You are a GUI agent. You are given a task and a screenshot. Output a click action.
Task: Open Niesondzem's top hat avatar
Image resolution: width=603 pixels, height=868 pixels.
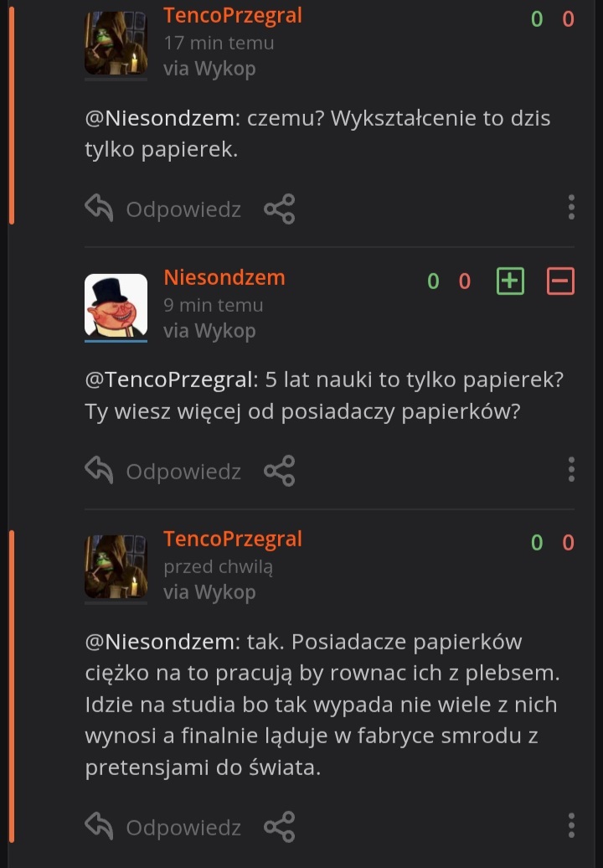116,305
